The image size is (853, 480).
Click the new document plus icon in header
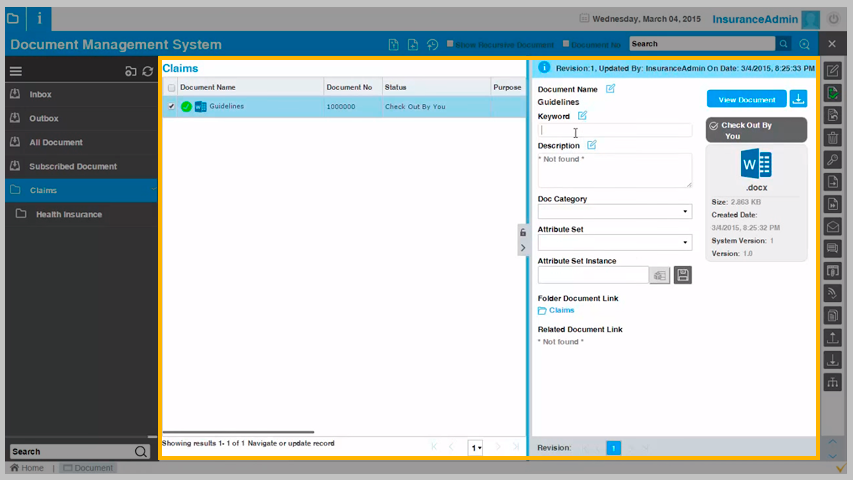tap(413, 45)
